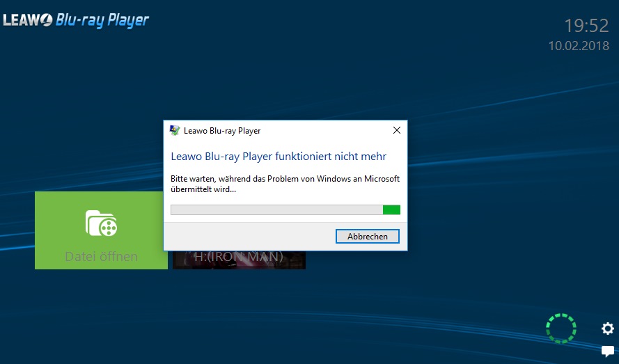This screenshot has height=364, width=619.
Task: Click the Abbrechen button in the dialog
Action: pos(367,236)
